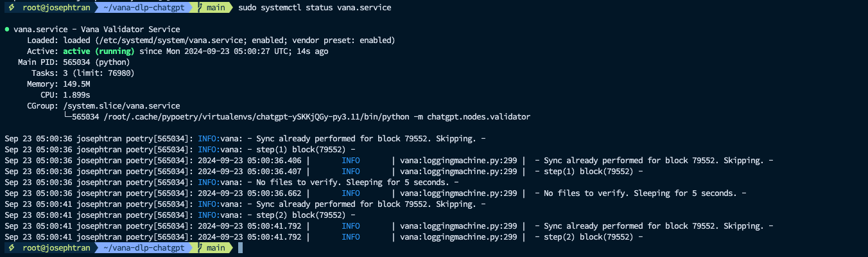Click the ~/vana-dlp-chatgpt path in the bottom prompt
The width and height of the screenshot is (868, 257).
pos(144,247)
